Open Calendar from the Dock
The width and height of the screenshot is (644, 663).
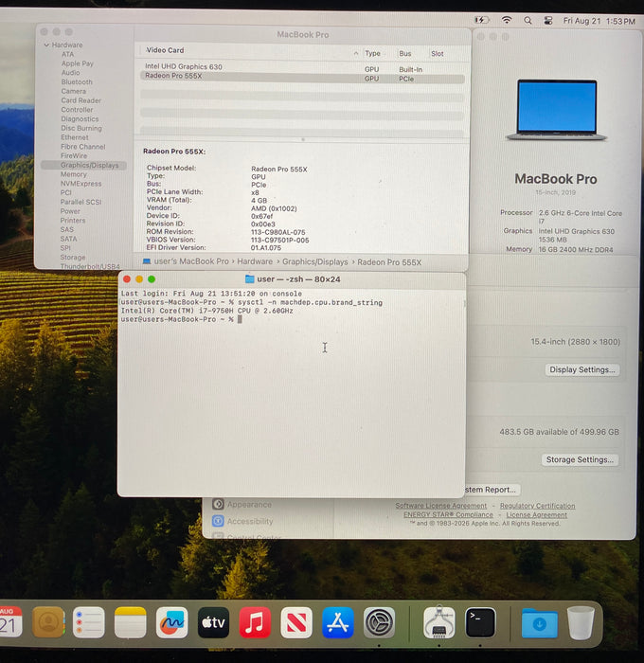tap(9, 622)
